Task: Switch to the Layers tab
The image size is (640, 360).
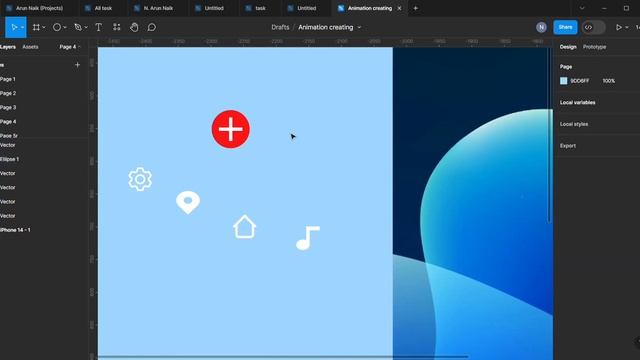Action: (x=8, y=47)
